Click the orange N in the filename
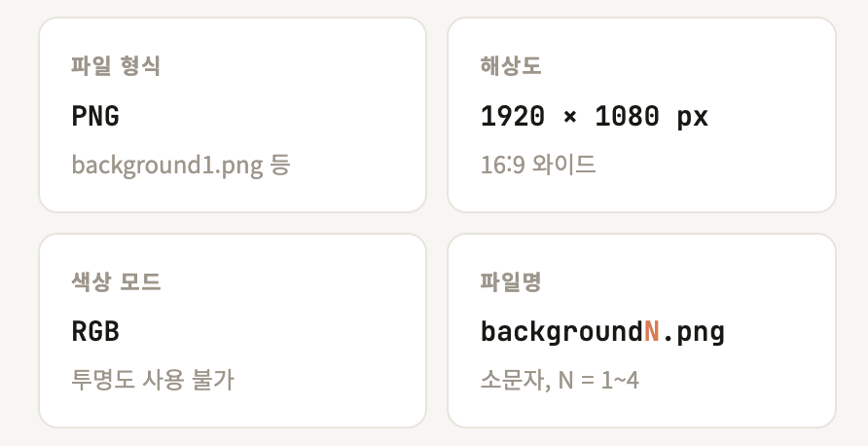Image resolution: width=868 pixels, height=446 pixels. coord(652,332)
